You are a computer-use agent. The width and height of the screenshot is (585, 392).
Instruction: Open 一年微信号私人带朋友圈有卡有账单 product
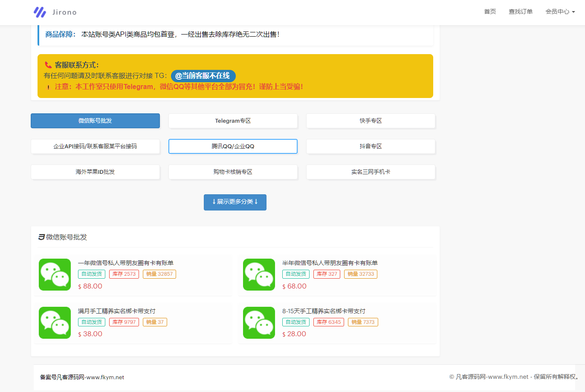point(126,263)
